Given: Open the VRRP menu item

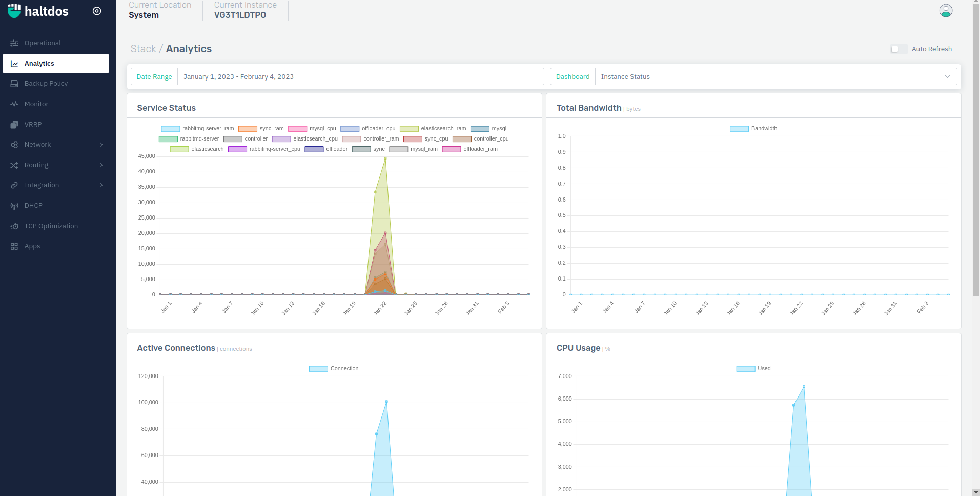Looking at the screenshot, I should [x=56, y=125].
